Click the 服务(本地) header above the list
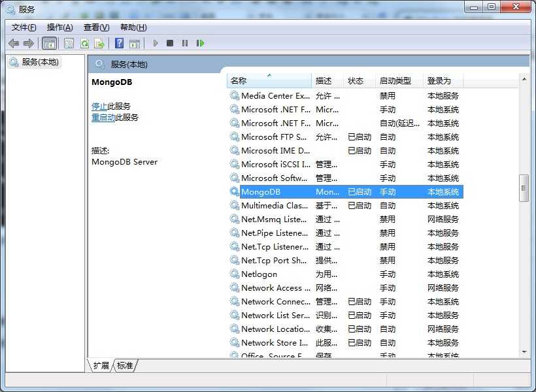Viewport: 536px width, 392px height. [x=129, y=64]
